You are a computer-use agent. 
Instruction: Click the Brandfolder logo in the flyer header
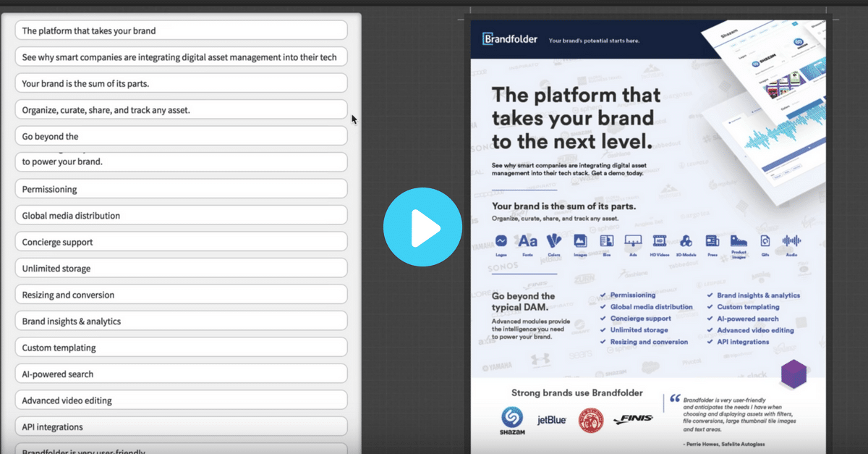click(x=510, y=39)
